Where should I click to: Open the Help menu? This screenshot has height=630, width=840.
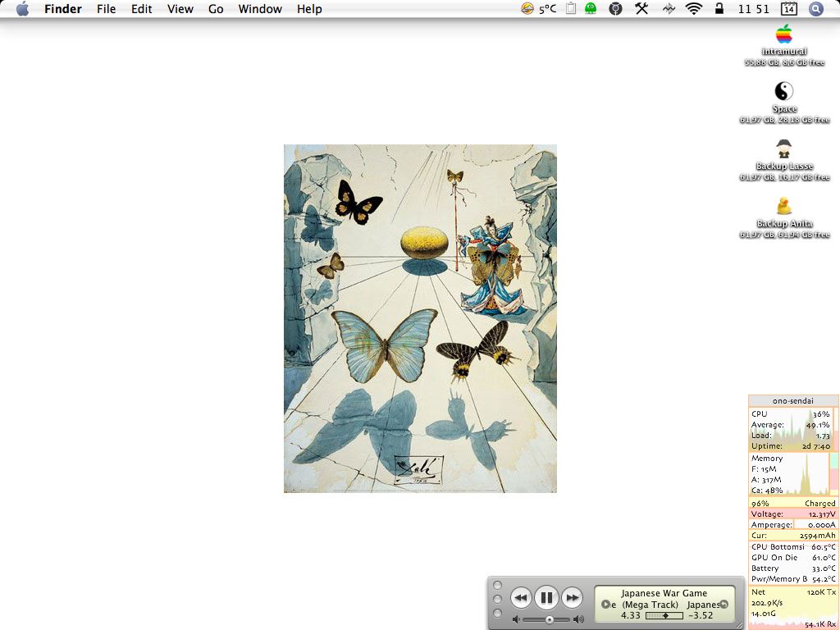[x=309, y=9]
